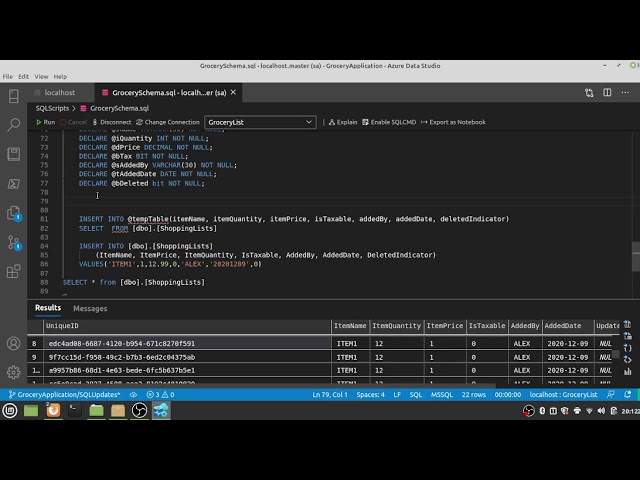Enable SQLCMD mode

(389, 122)
